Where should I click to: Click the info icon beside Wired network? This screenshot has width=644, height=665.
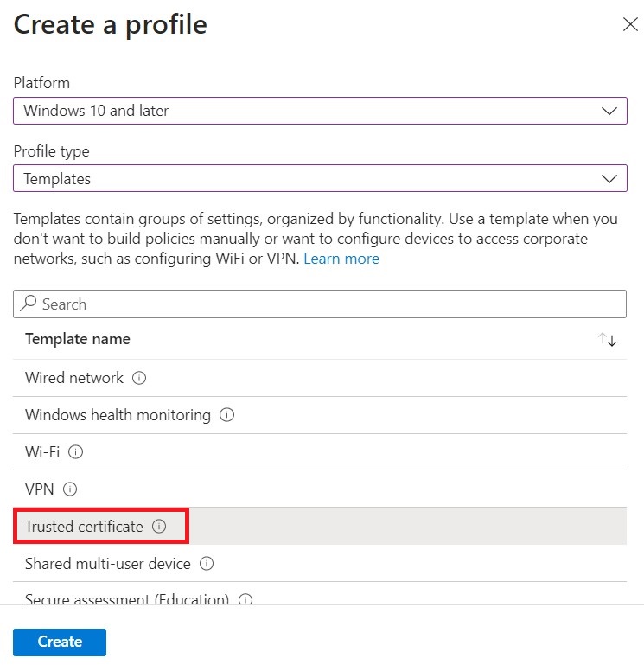pos(139,377)
